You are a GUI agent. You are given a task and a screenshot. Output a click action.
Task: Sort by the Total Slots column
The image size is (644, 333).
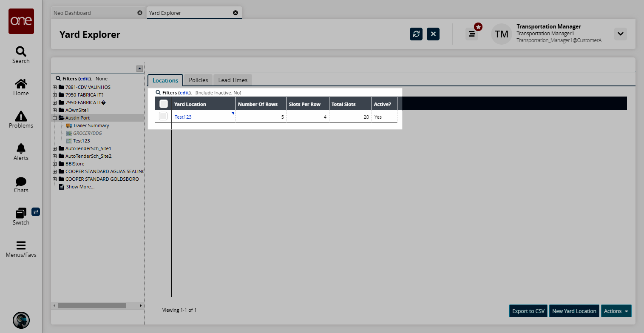point(350,104)
